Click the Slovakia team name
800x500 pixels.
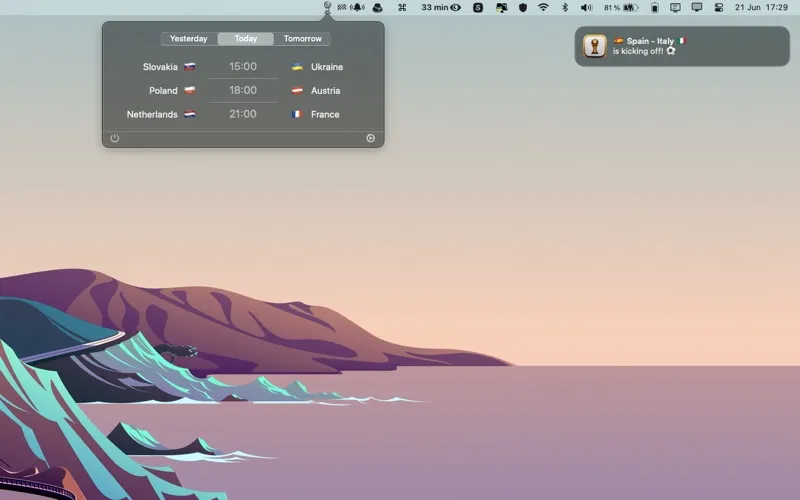(x=160, y=67)
